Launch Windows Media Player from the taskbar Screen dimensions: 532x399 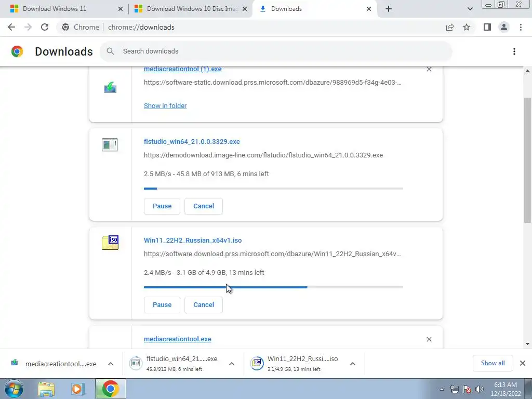77,389
